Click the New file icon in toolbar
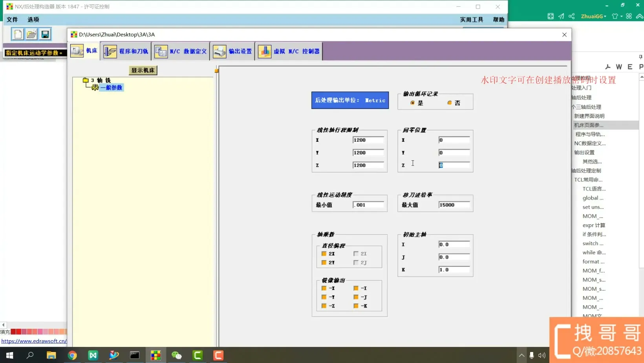 18,34
